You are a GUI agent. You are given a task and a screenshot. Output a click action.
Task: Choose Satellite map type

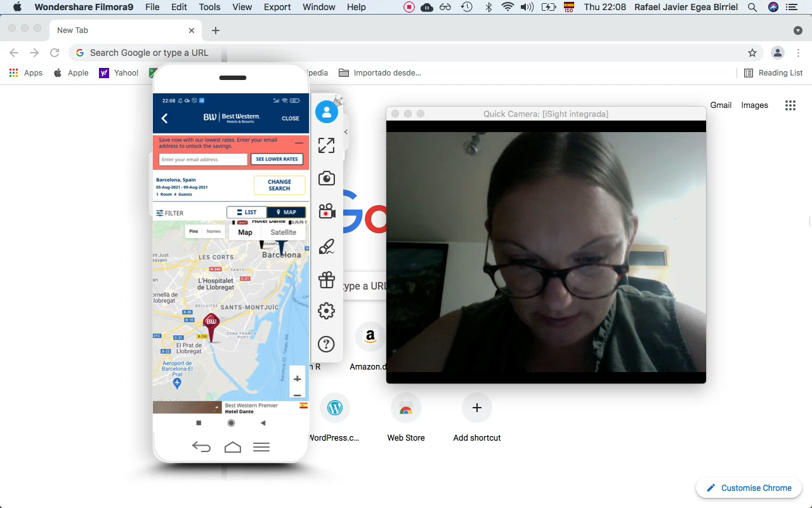coord(284,232)
